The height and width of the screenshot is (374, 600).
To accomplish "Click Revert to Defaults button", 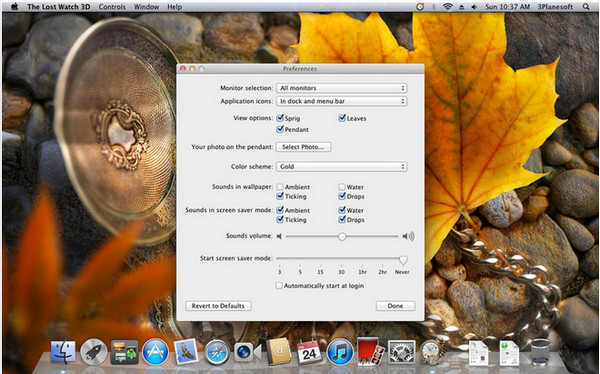I will pyautogui.click(x=218, y=306).
